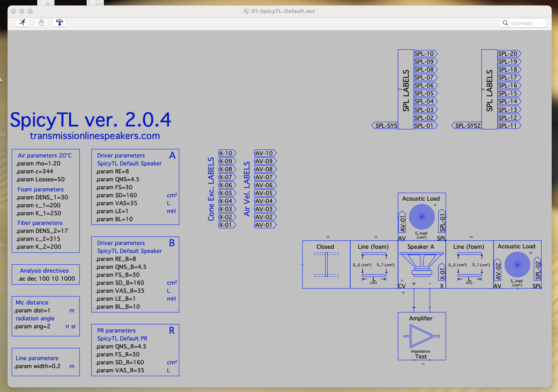Click the AV-02 flag on right Acoustic Load
This screenshot has width=558, height=392.
pos(498,270)
